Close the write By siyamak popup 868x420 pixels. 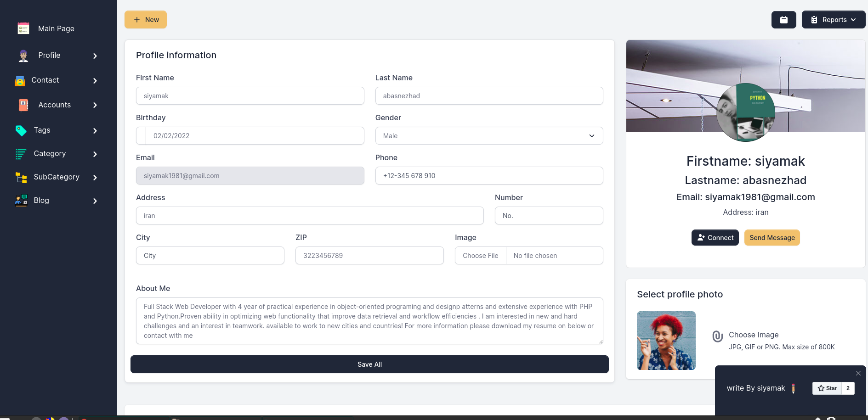(x=858, y=373)
